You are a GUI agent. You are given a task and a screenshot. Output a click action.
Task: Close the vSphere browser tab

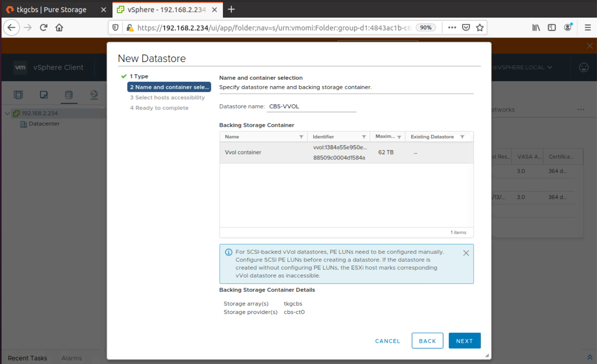pyautogui.click(x=215, y=10)
